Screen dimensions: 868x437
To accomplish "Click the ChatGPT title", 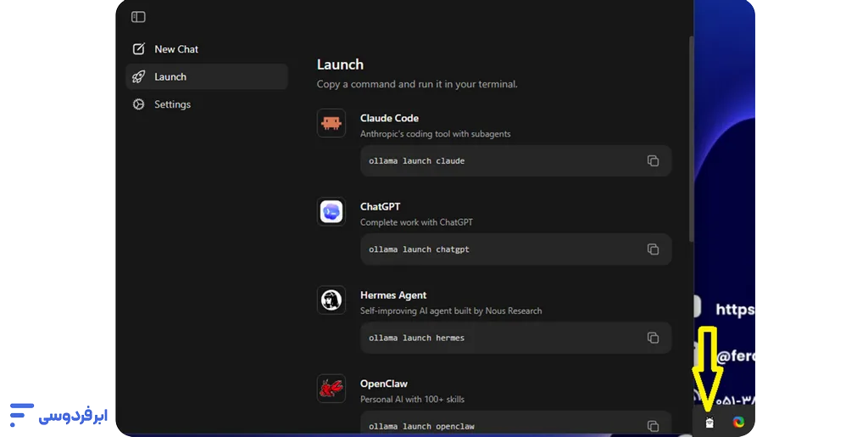I will click(x=380, y=206).
